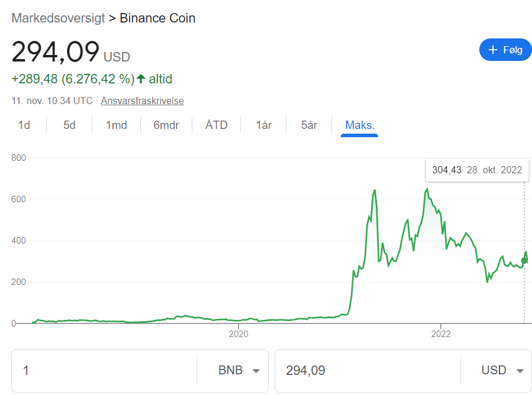
Task: Choose the 1år time range tab
Action: point(264,125)
